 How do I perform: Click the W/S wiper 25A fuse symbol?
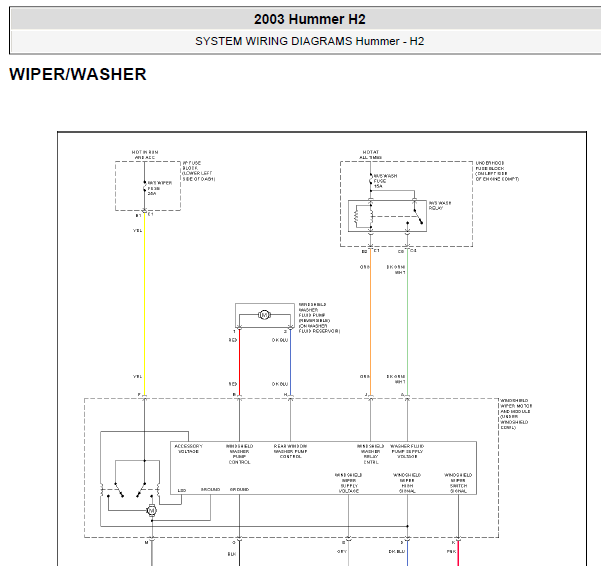pos(145,188)
